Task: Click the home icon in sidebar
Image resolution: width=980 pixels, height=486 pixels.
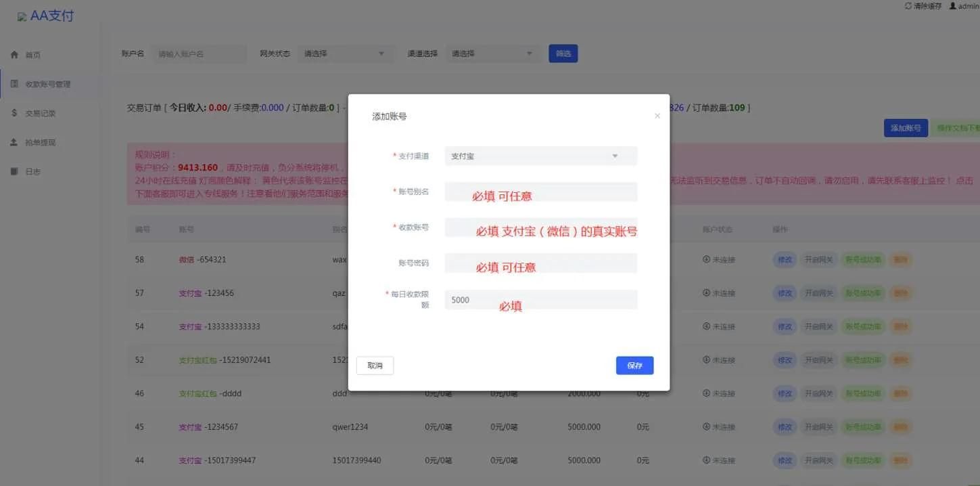Action: 14,55
